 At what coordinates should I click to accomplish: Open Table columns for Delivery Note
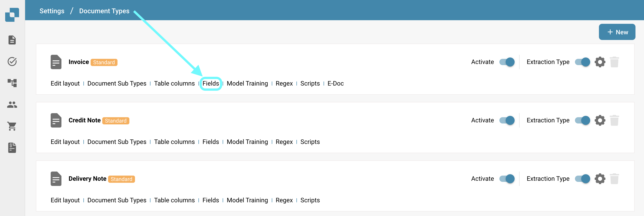174,200
